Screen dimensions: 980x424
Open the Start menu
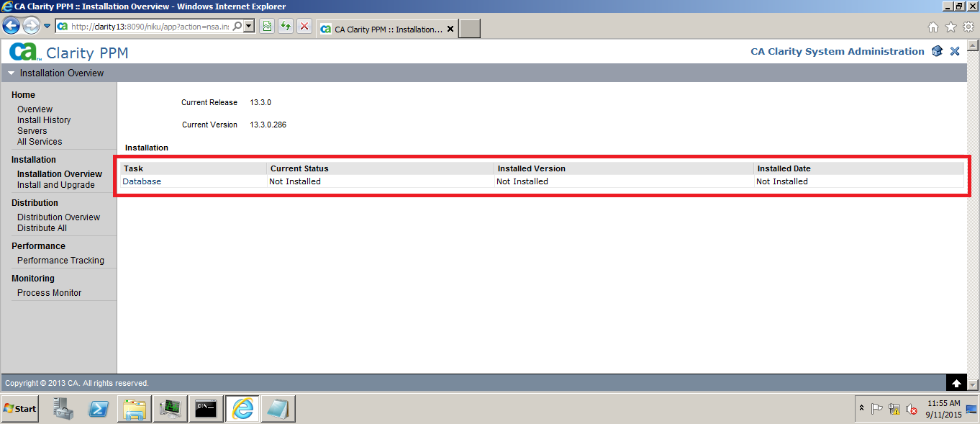click(19, 408)
